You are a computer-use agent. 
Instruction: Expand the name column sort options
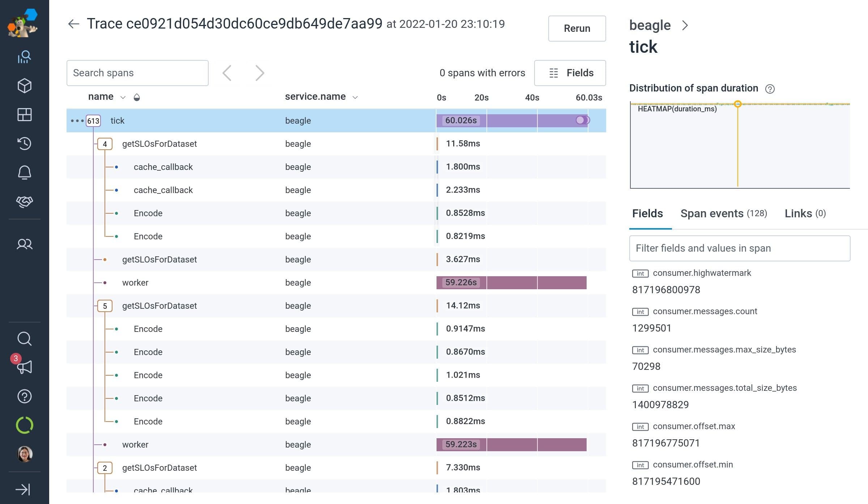(x=123, y=97)
